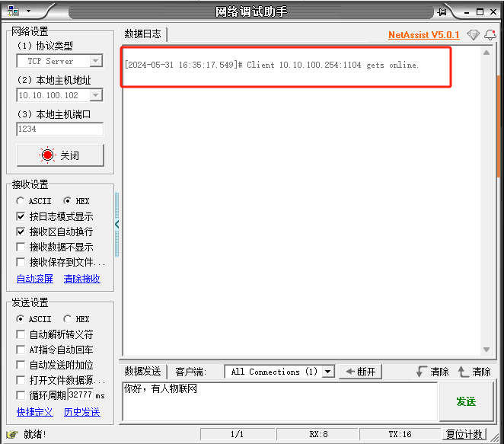Switch to the 数据日志 tab
Image resolution: width=504 pixels, height=444 pixels.
pyautogui.click(x=142, y=34)
